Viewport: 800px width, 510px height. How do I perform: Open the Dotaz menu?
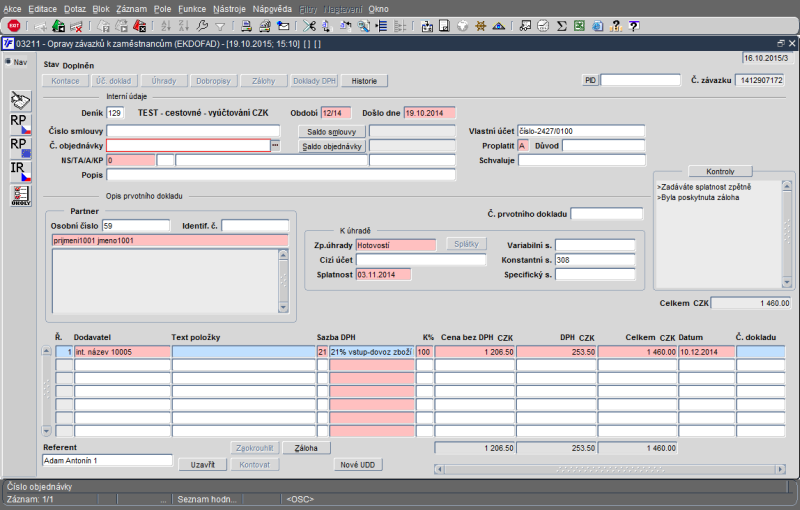coord(75,9)
